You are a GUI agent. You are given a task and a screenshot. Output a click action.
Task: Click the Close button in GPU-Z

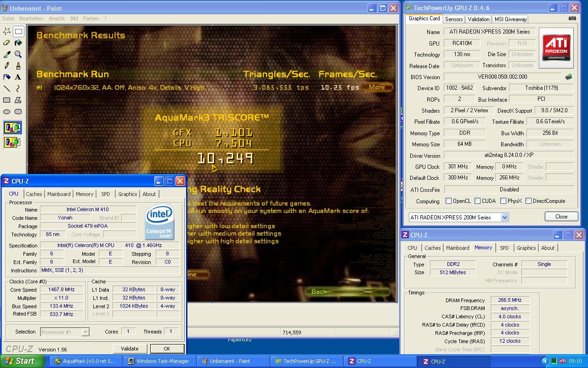pos(561,217)
